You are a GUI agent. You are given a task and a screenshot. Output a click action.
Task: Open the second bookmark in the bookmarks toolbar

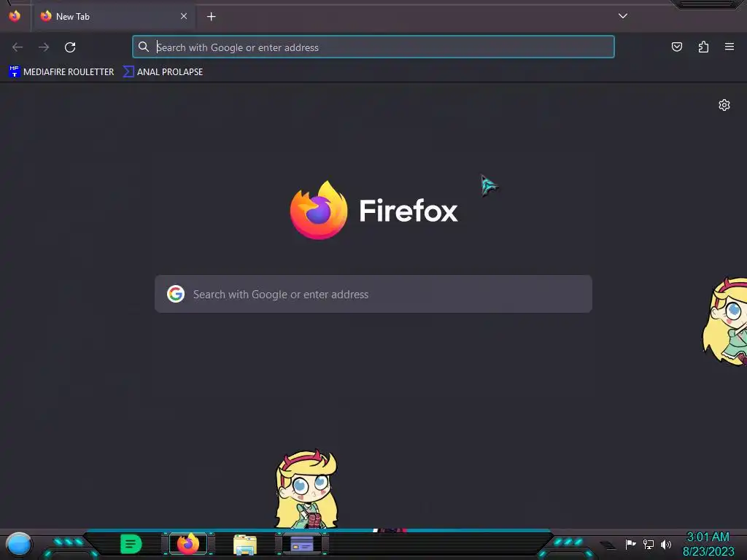coord(163,72)
